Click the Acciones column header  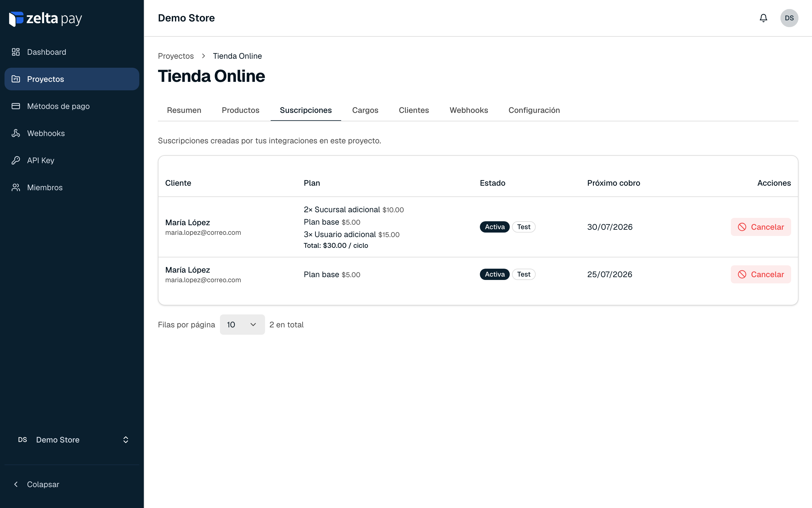pyautogui.click(x=774, y=183)
